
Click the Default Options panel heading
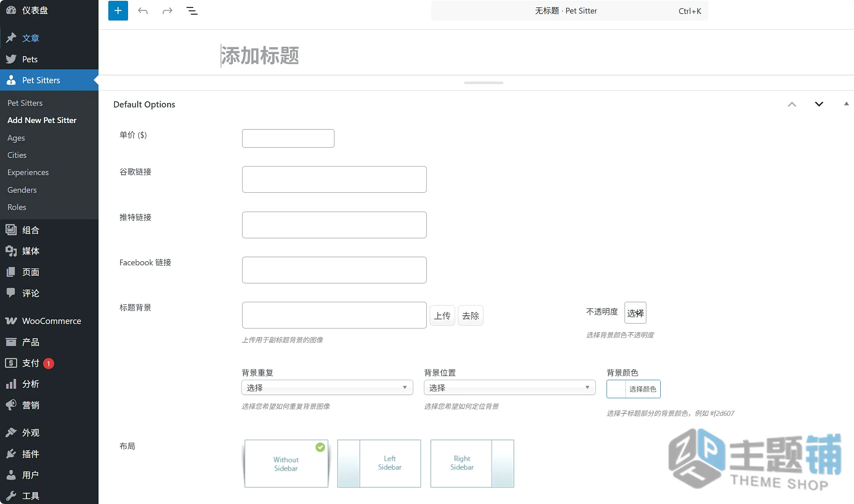tap(144, 104)
